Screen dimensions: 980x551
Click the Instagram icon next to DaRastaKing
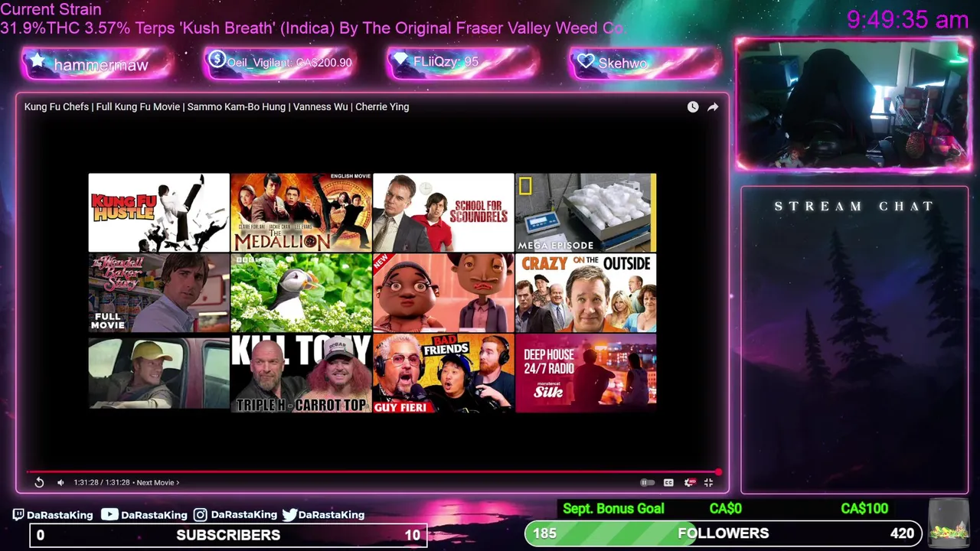click(200, 515)
